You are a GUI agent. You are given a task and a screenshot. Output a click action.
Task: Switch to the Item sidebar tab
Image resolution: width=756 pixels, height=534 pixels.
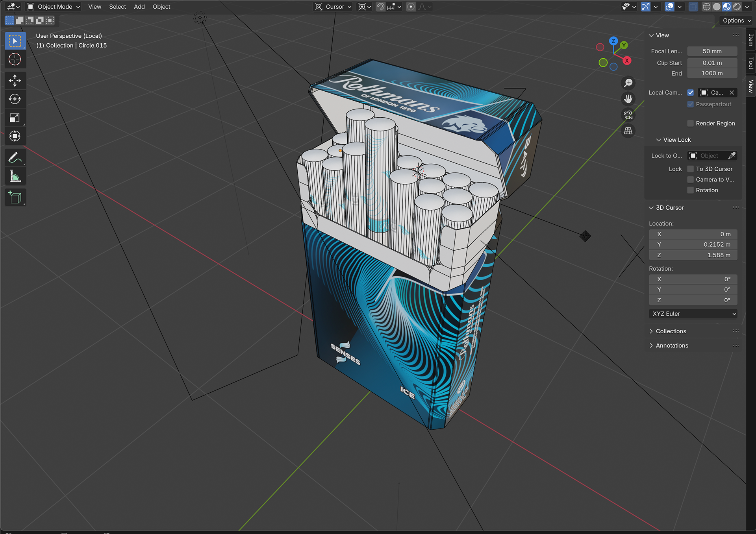pos(751,40)
